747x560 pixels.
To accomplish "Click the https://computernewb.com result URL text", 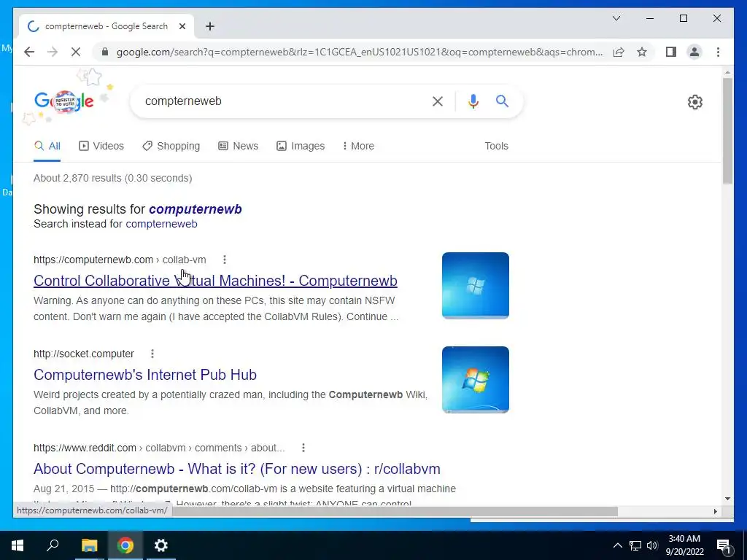I will [x=93, y=260].
